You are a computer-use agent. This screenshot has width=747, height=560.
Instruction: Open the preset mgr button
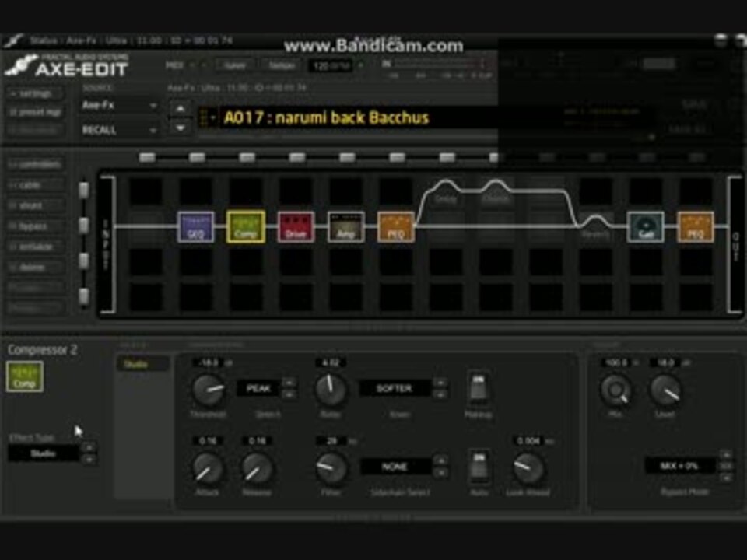coord(36,112)
